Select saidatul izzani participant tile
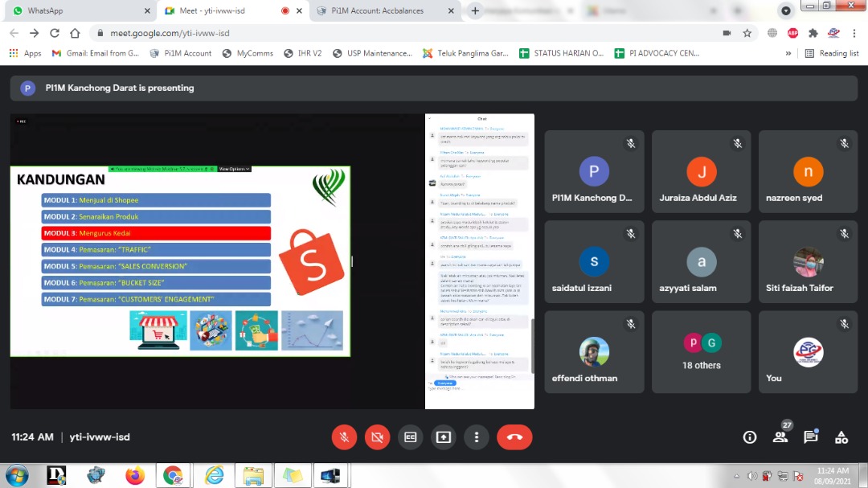This screenshot has height=488, width=868. 594,261
